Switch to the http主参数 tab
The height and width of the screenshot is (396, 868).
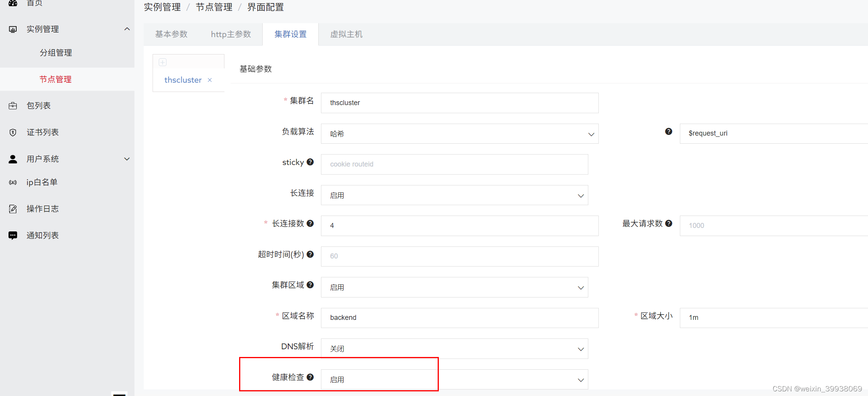point(231,34)
